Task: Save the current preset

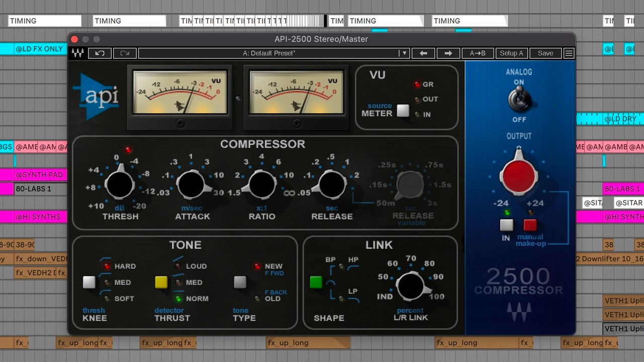Action: [545, 53]
